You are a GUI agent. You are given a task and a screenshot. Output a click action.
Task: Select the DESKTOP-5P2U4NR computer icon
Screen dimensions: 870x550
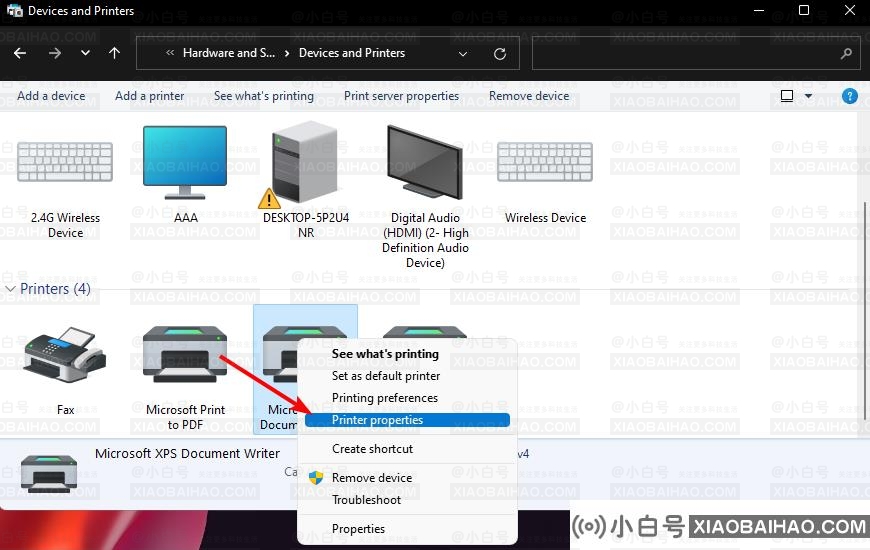(x=305, y=162)
